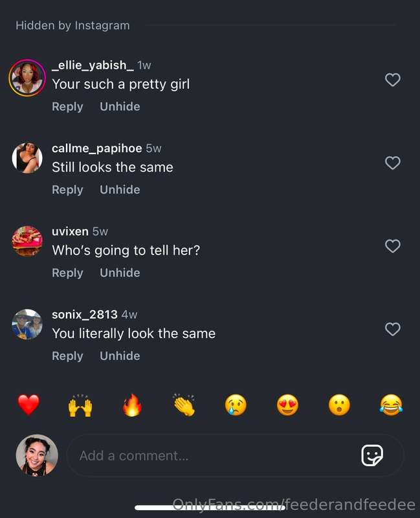The height and width of the screenshot is (518, 420).
Task: Open callme_papihoe's profile via username
Action: tap(96, 148)
